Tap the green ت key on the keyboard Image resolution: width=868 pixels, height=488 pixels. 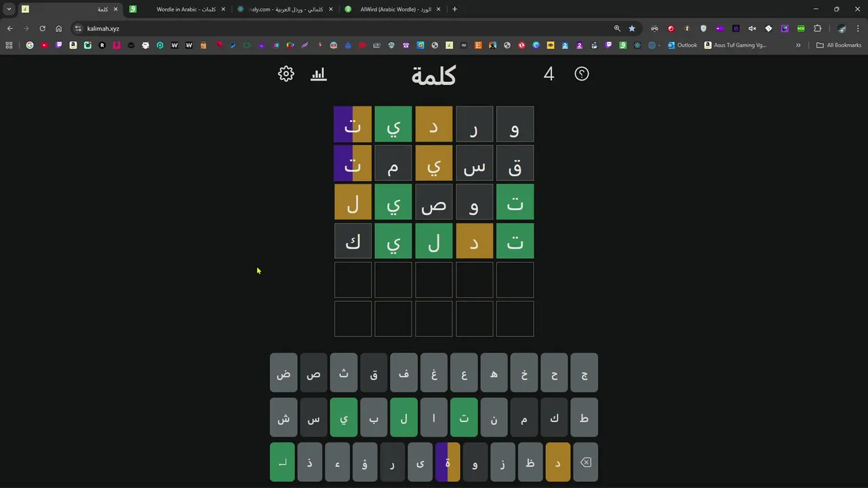[x=464, y=418]
